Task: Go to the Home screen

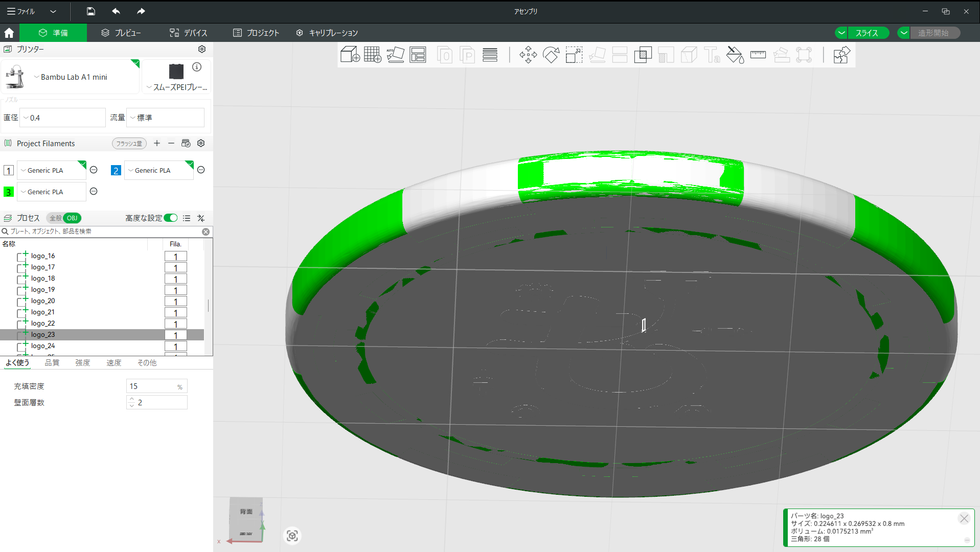Action: [9, 33]
